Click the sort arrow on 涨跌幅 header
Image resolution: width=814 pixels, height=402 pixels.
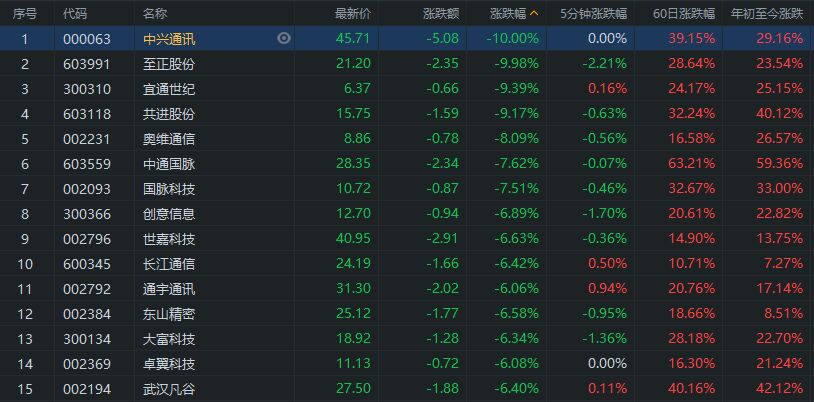pyautogui.click(x=534, y=14)
